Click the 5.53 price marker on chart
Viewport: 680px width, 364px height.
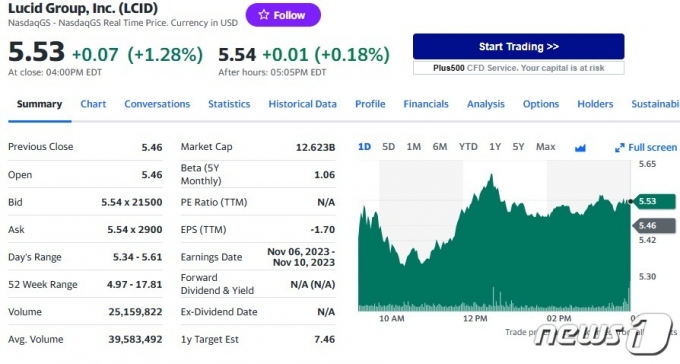(x=653, y=201)
